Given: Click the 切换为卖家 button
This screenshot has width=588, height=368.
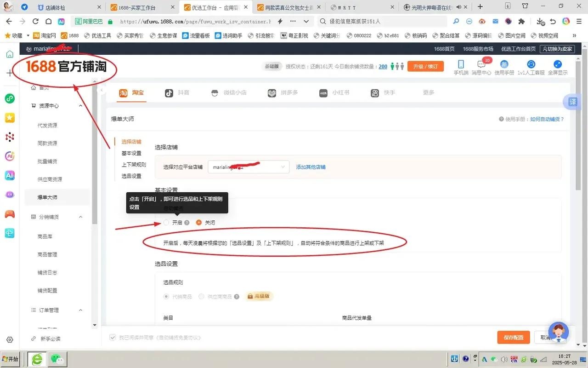Looking at the screenshot, I should tap(558, 49).
